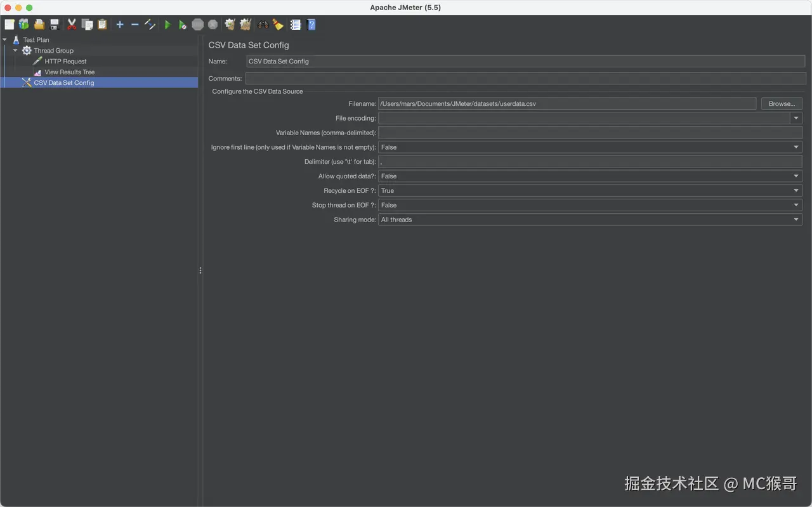
Task: Click the Variable Names input field
Action: (x=590, y=133)
